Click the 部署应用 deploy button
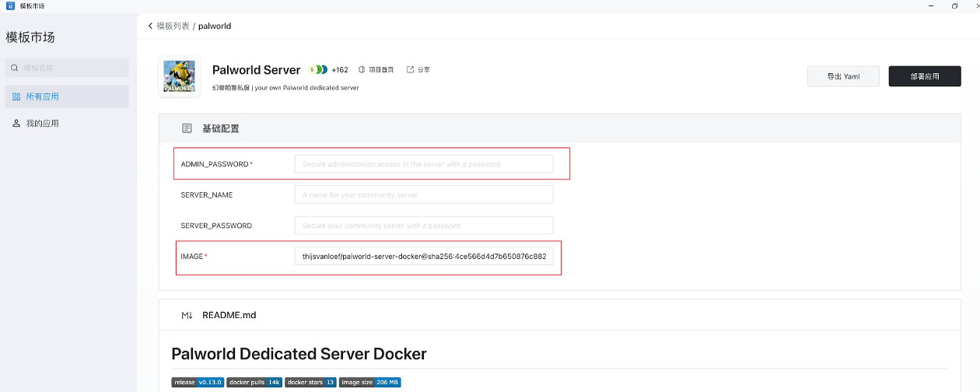The image size is (980, 392). pyautogui.click(x=924, y=76)
